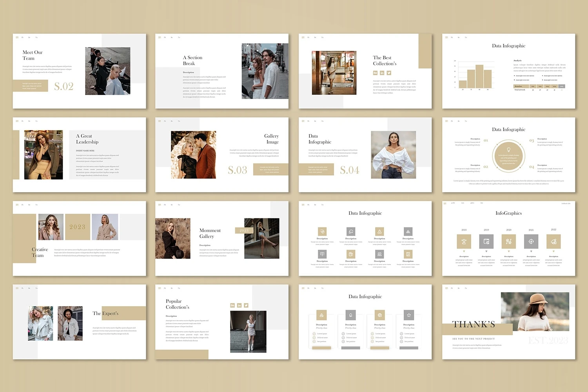Click the bell icon on the priority cards slide

click(350, 315)
